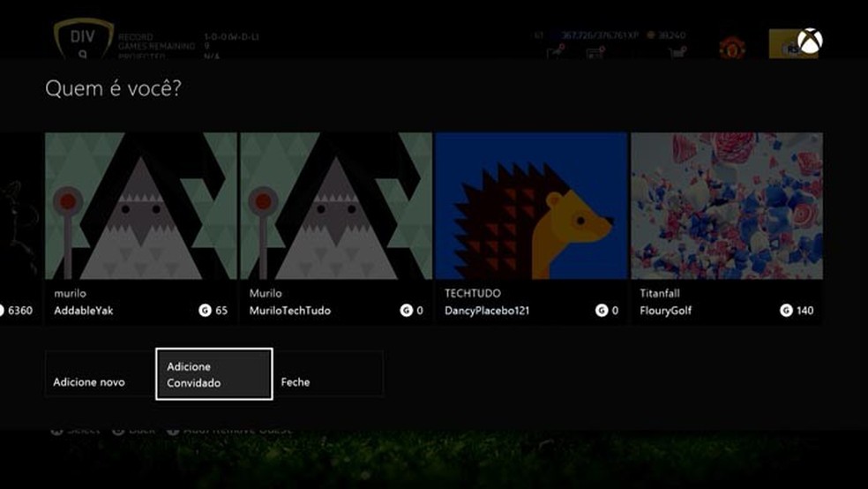Screen dimensions: 868x489
Task: Click the DancyPlacebo121 gamertag text
Action: coord(487,311)
